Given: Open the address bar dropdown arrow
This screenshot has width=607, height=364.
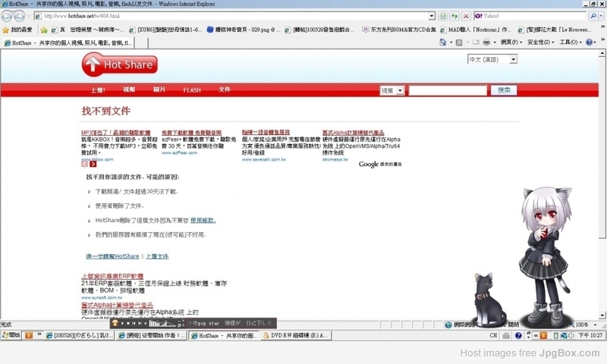Looking at the screenshot, I should click(x=432, y=16).
